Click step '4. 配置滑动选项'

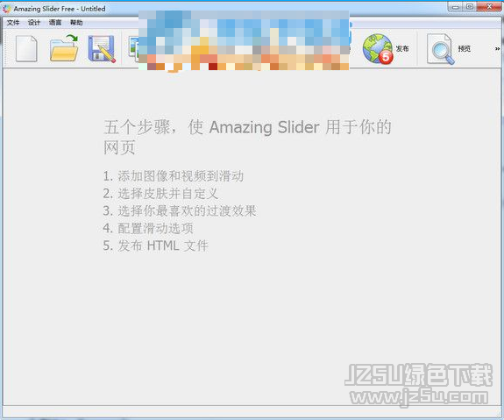click(148, 228)
